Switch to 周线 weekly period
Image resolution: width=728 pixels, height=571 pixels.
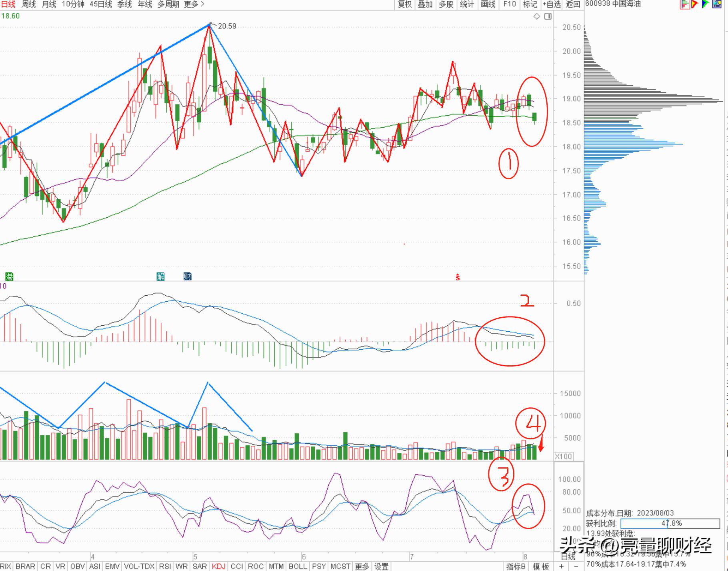[28, 4]
